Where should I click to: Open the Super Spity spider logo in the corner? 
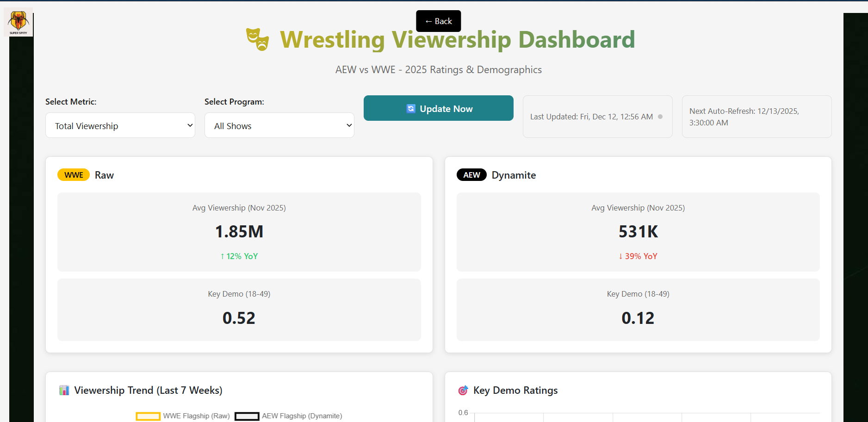18,21
